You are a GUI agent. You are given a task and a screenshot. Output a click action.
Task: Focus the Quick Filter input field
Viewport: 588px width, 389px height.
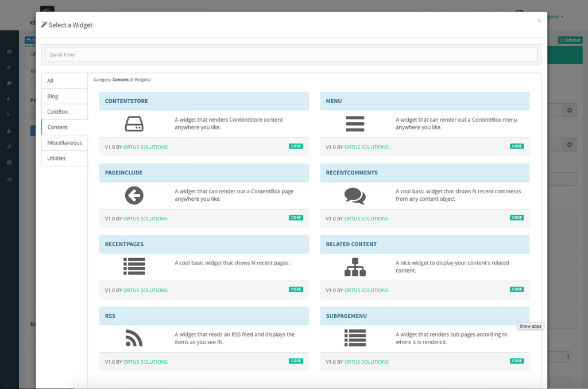click(x=291, y=55)
